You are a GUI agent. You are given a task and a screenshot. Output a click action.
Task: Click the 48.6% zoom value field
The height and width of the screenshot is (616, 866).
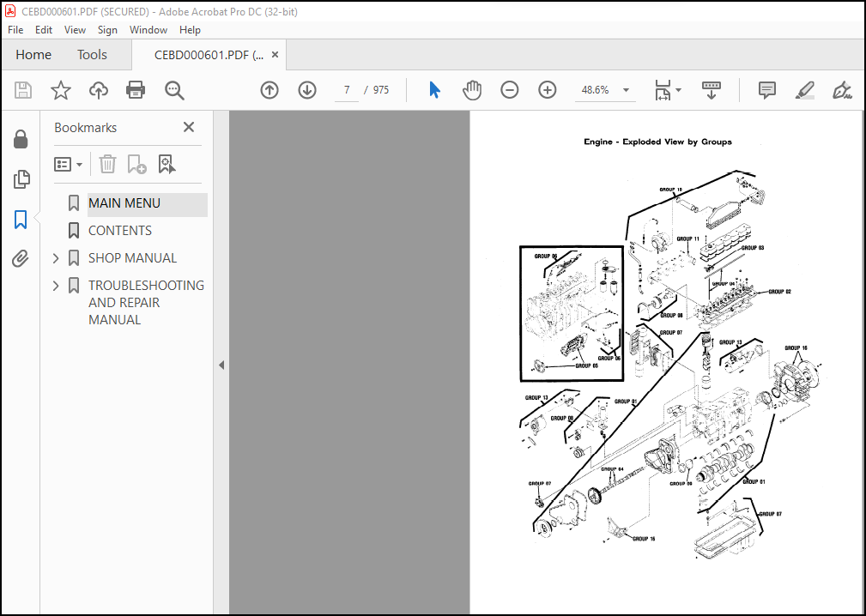[x=596, y=90]
